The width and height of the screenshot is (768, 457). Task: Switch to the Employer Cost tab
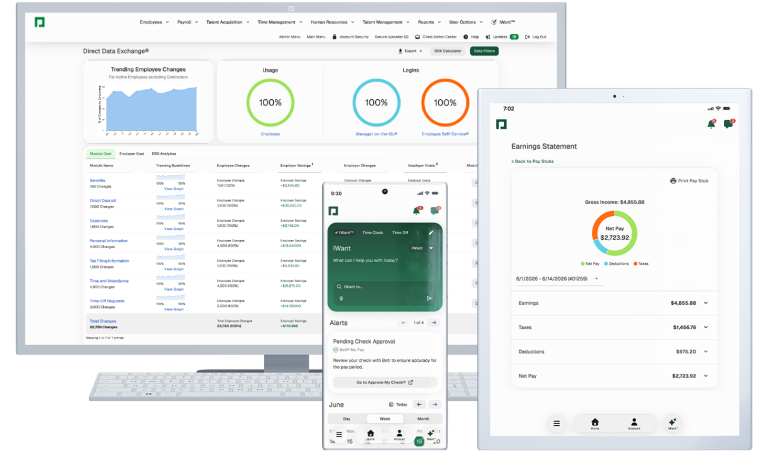[x=132, y=154]
